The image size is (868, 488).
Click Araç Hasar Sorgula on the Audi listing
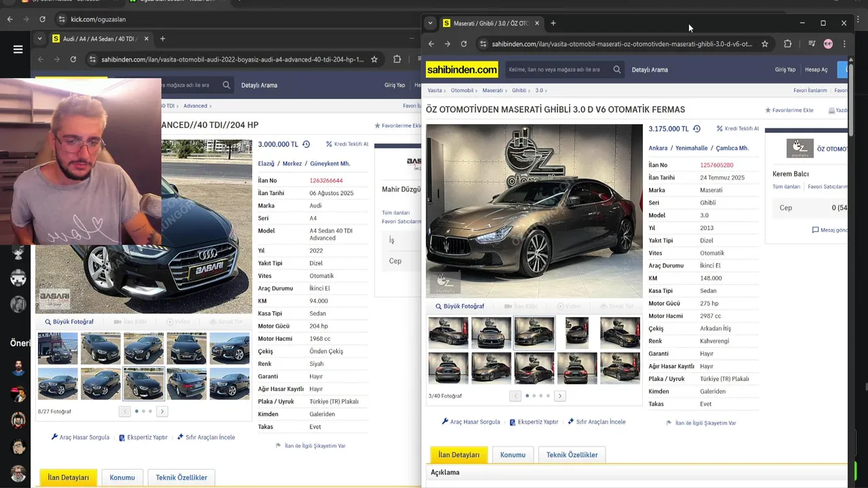coord(80,437)
